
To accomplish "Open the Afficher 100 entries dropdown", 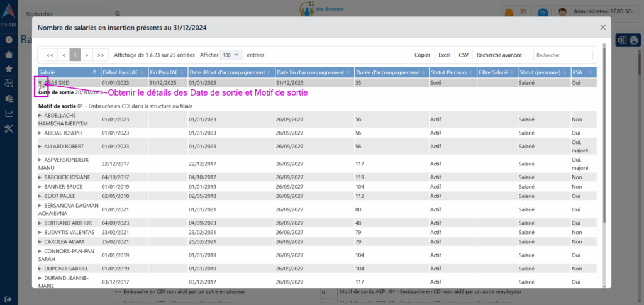I will click(232, 55).
